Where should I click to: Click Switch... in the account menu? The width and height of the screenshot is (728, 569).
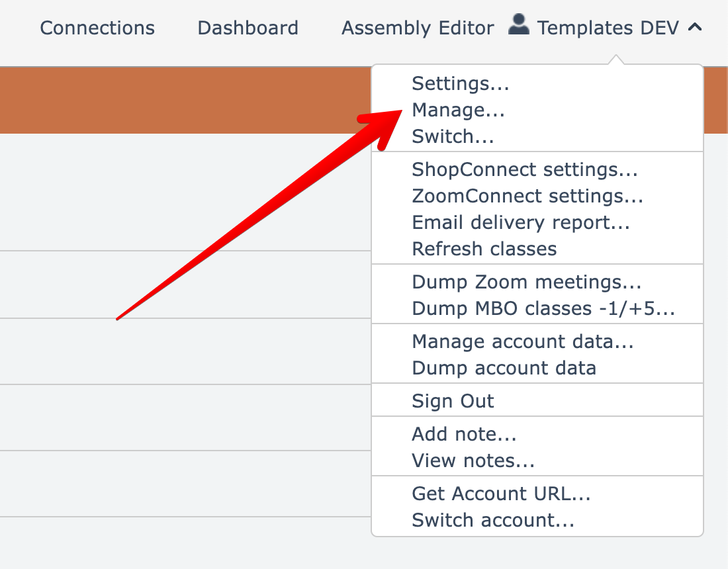(453, 137)
